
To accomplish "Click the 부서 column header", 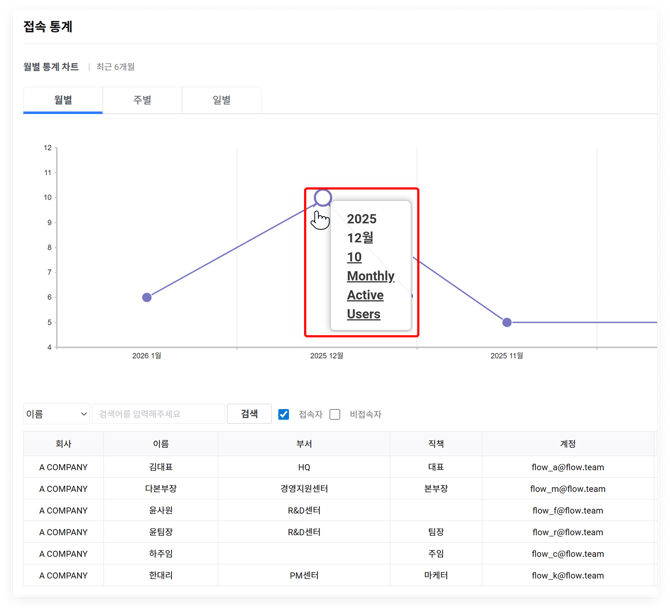I will coord(304,444).
